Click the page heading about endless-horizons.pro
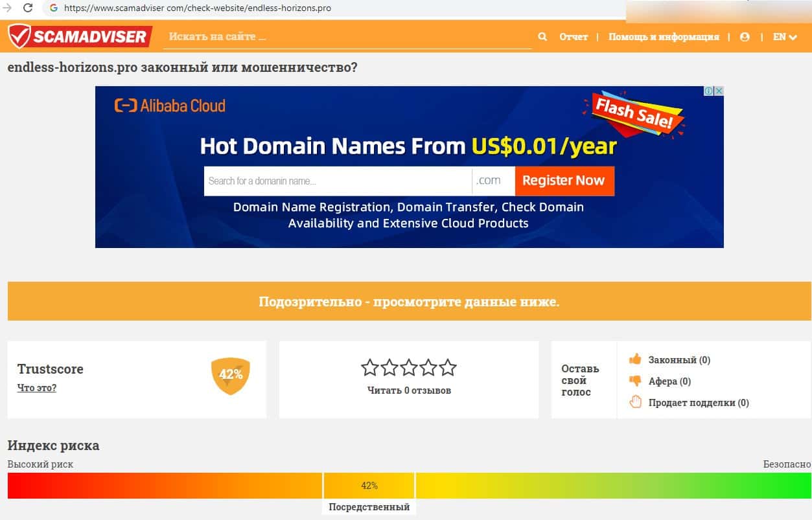This screenshot has width=812, height=520. (182, 67)
